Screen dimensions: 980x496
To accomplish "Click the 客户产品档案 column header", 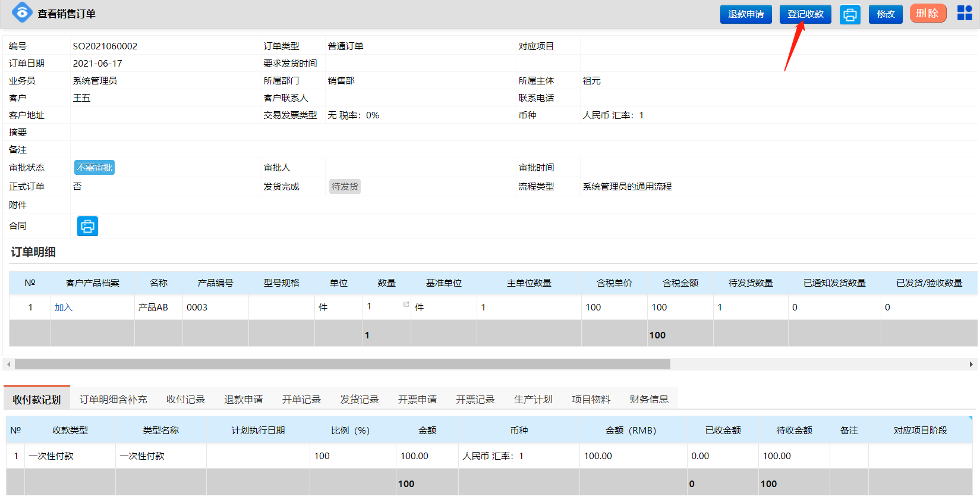I will [93, 283].
